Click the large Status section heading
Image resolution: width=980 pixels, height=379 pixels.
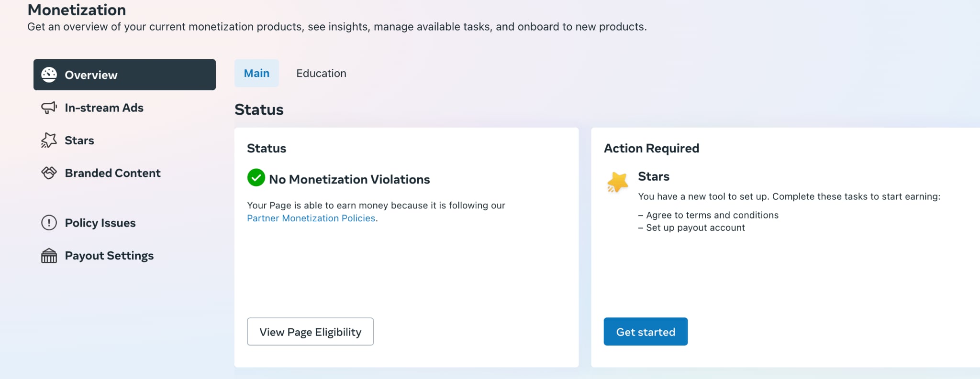point(259,109)
